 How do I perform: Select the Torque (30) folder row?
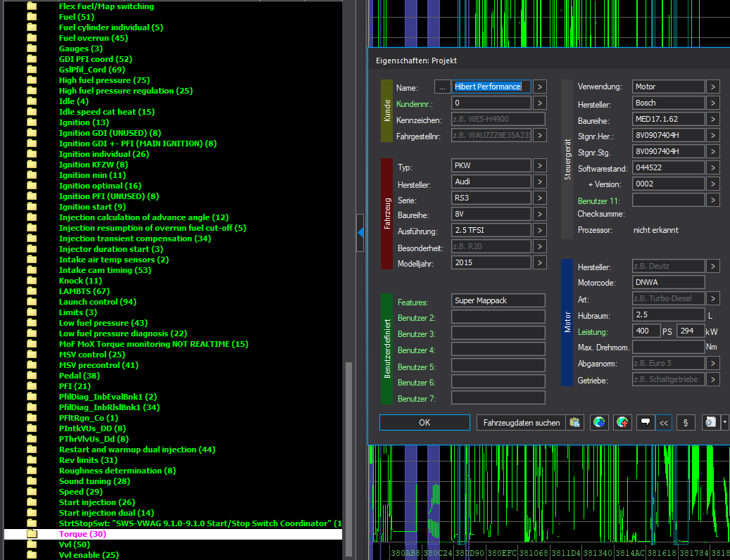(172, 534)
